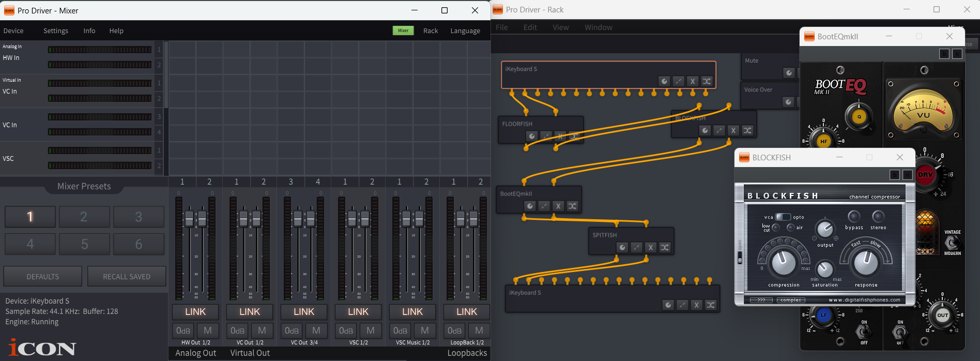
Task: Click the X icon on bottom iKeyboard S module
Action: (x=697, y=305)
